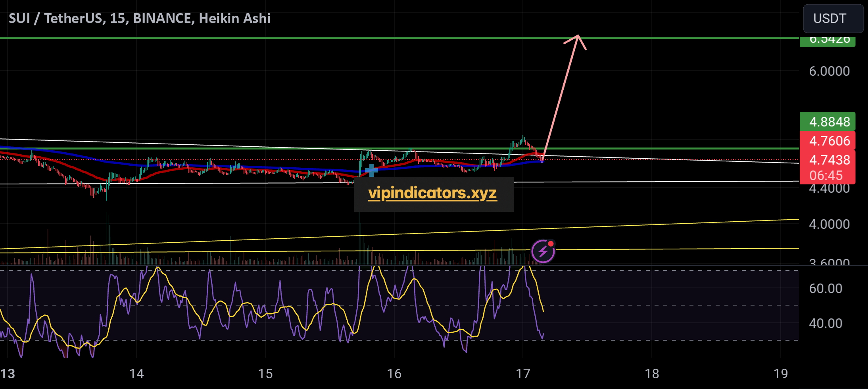This screenshot has width=868, height=389.
Task: Click date label 19 on time axis
Action: 781,374
